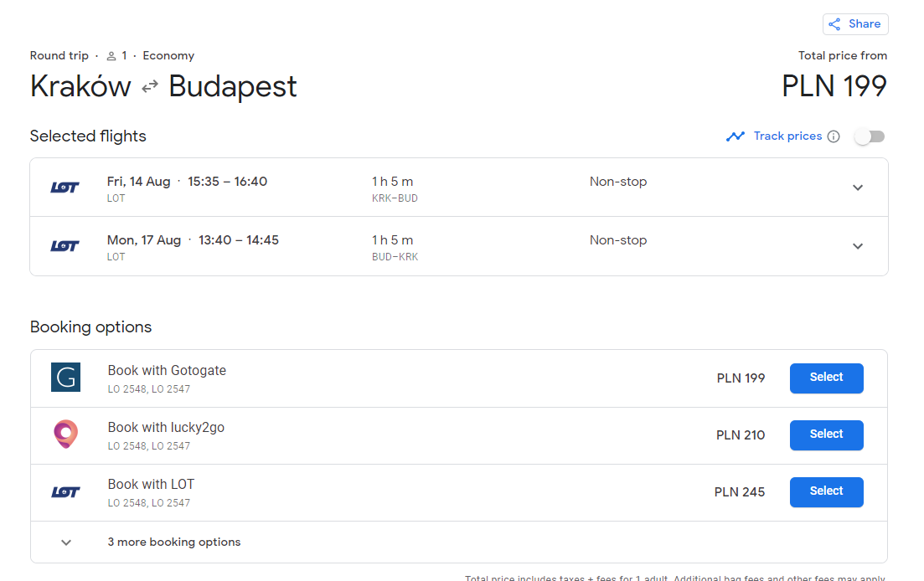Click the passenger count person icon
Image resolution: width=924 pixels, height=581 pixels.
click(x=111, y=57)
